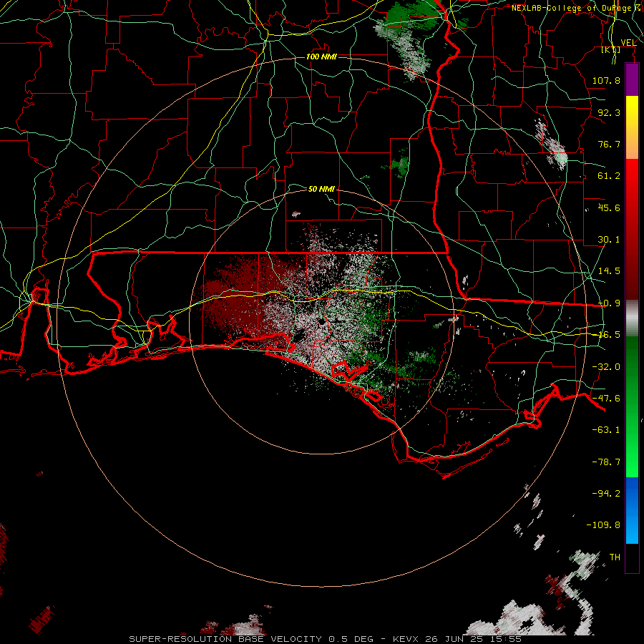Click the 45.6 velocity scale value
The width and height of the screenshot is (644, 644).
pos(609,208)
